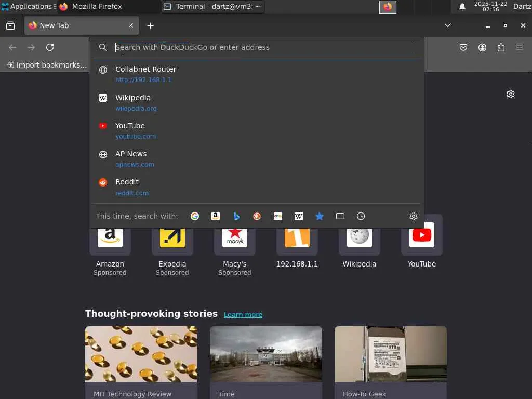Select YouTube suggestion in dropdown
This screenshot has height=399, width=532.
tap(257, 131)
